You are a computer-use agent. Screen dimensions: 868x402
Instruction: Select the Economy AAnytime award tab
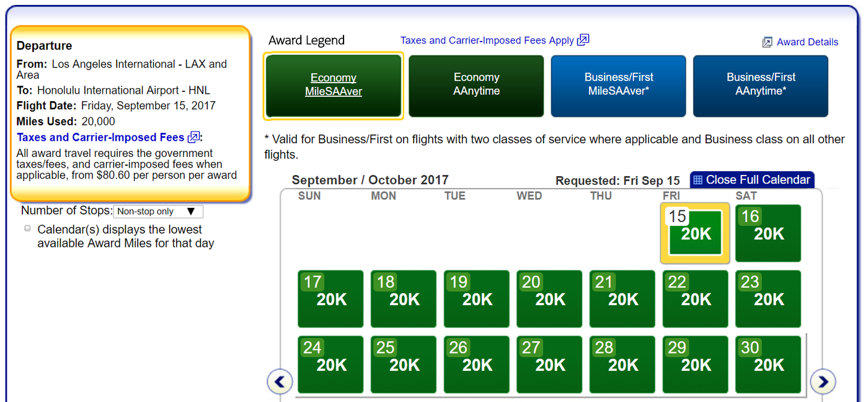pyautogui.click(x=476, y=85)
